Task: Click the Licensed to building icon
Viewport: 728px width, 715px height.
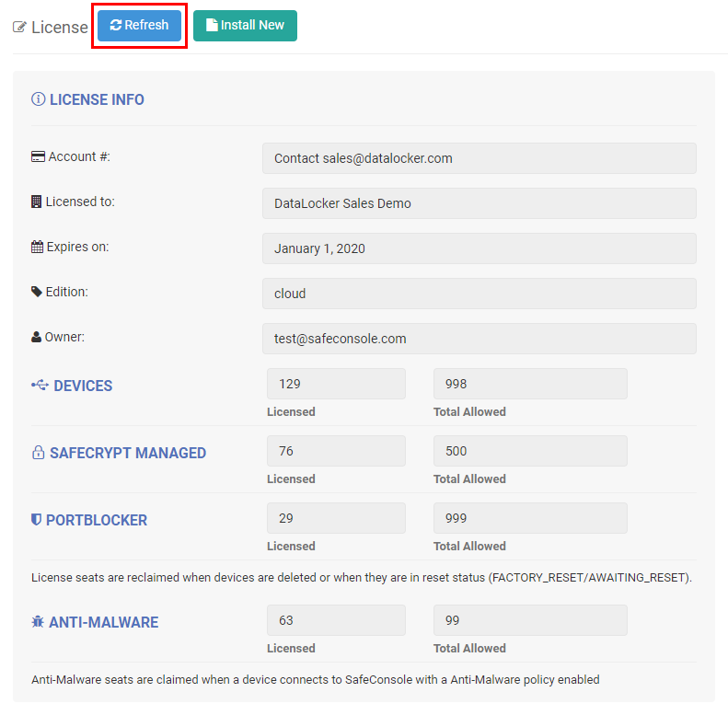Action: 36,202
